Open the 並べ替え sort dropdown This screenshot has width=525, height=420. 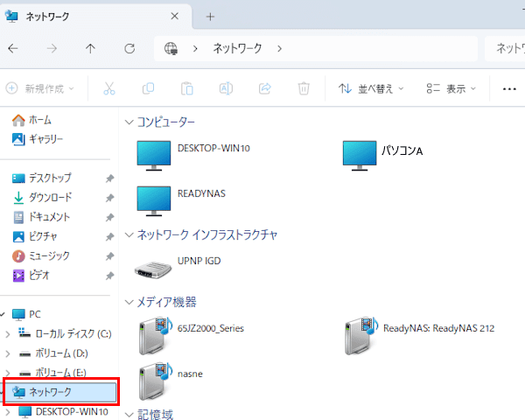(371, 88)
